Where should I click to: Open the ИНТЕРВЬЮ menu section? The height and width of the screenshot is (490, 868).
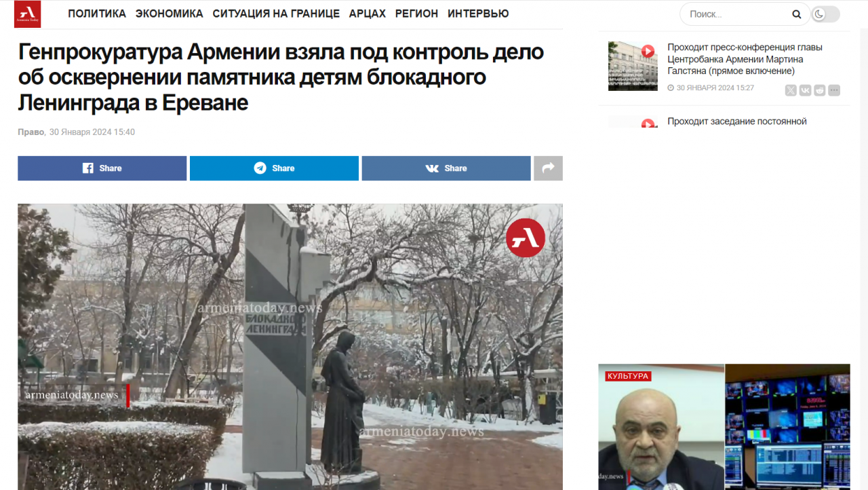coord(478,14)
